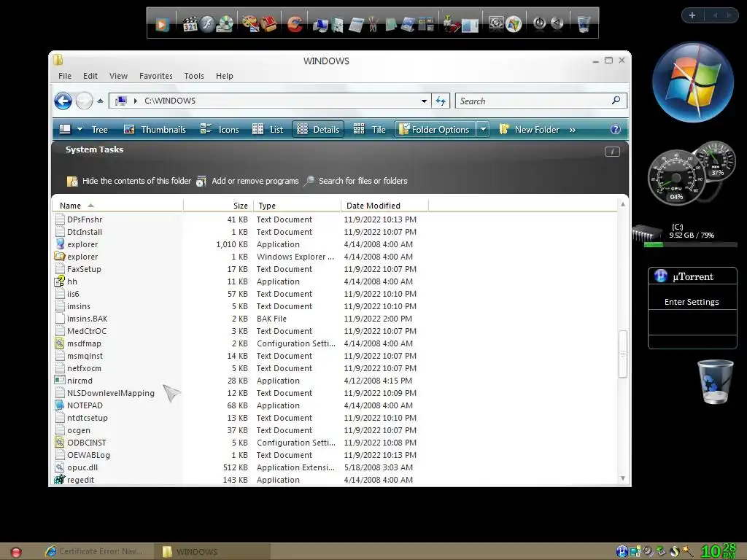The height and width of the screenshot is (560, 747).
Task: Open the pane layout dropdown arrow
Action: (x=80, y=130)
